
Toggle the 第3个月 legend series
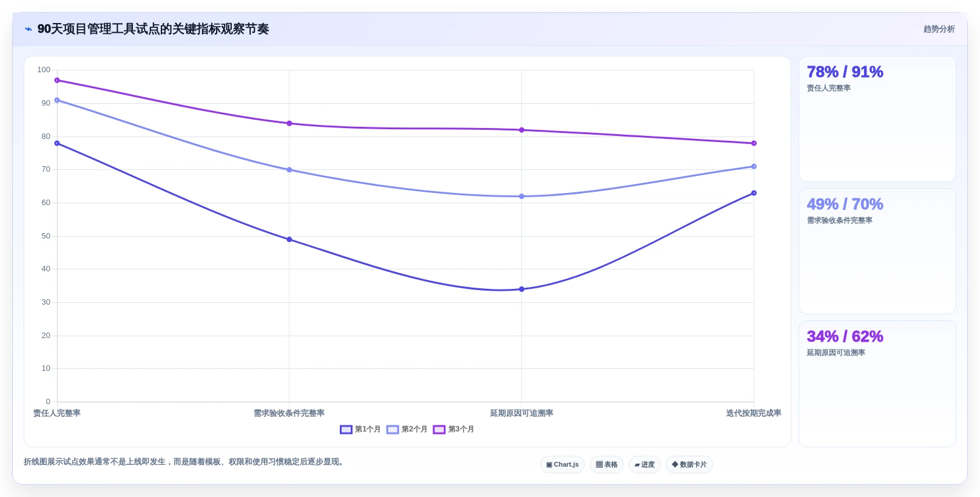(454, 429)
